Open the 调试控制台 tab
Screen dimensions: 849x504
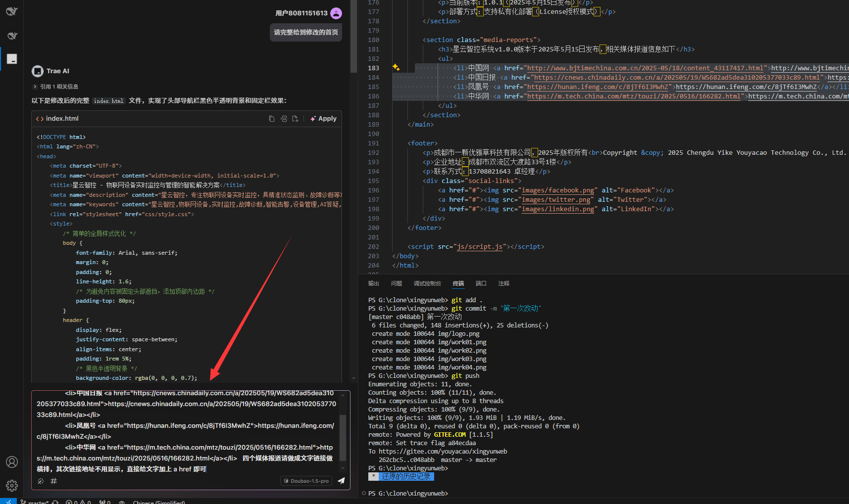[427, 283]
